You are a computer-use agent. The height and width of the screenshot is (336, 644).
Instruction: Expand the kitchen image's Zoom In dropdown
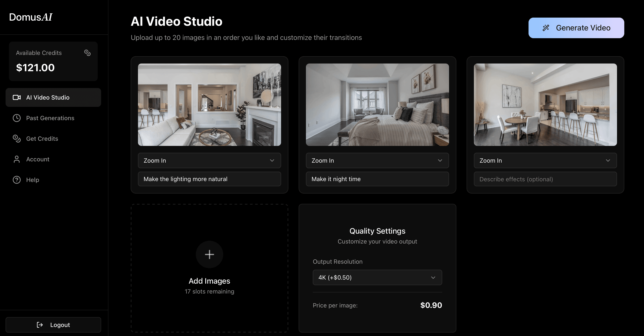click(545, 160)
